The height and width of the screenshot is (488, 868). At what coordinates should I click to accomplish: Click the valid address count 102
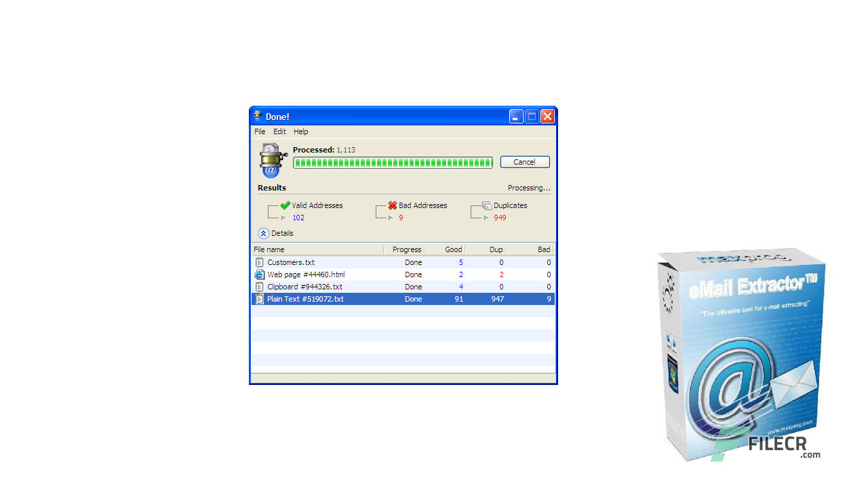point(298,218)
